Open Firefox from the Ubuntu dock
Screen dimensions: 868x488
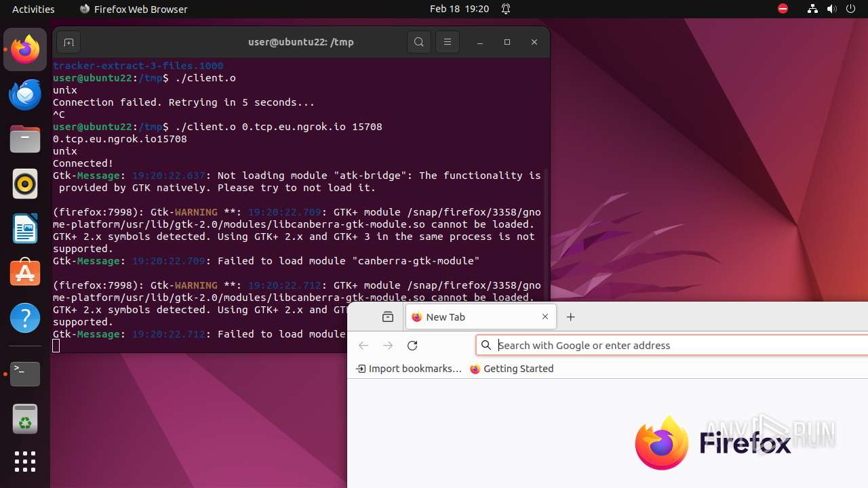25,49
